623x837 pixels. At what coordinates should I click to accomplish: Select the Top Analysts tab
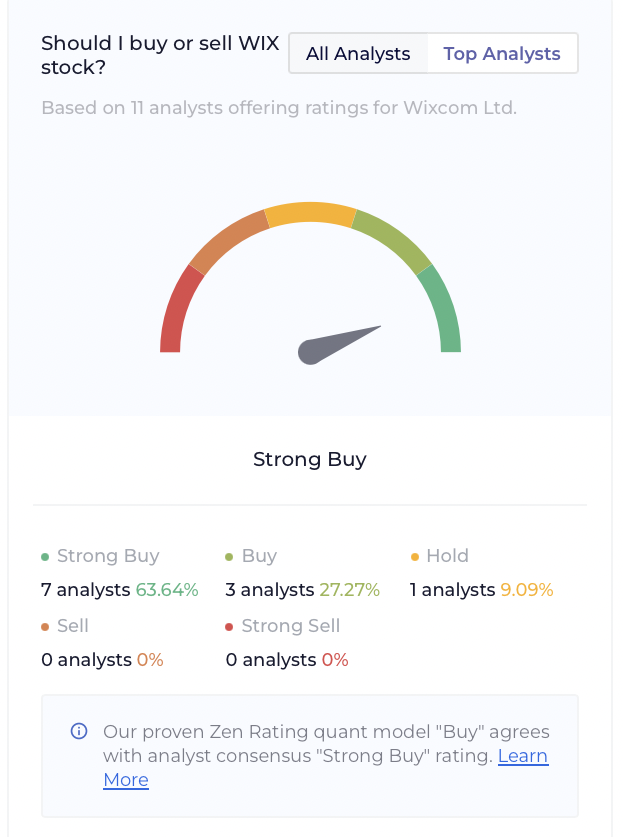point(502,53)
